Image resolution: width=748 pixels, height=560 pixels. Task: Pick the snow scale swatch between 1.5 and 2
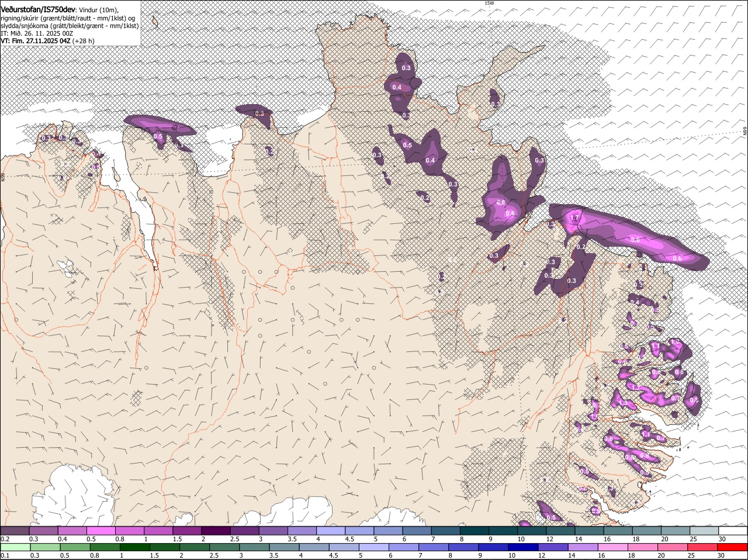[187, 530]
